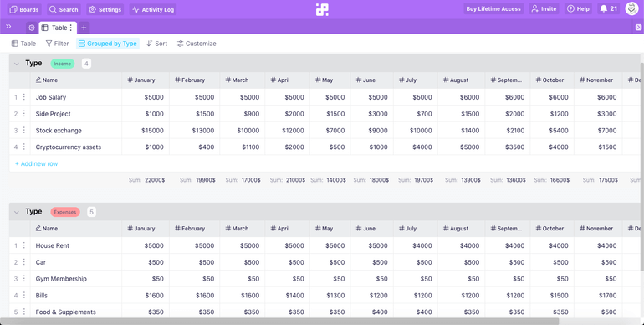
Task: Open the notifications bell showing 21
Action: (608, 8)
